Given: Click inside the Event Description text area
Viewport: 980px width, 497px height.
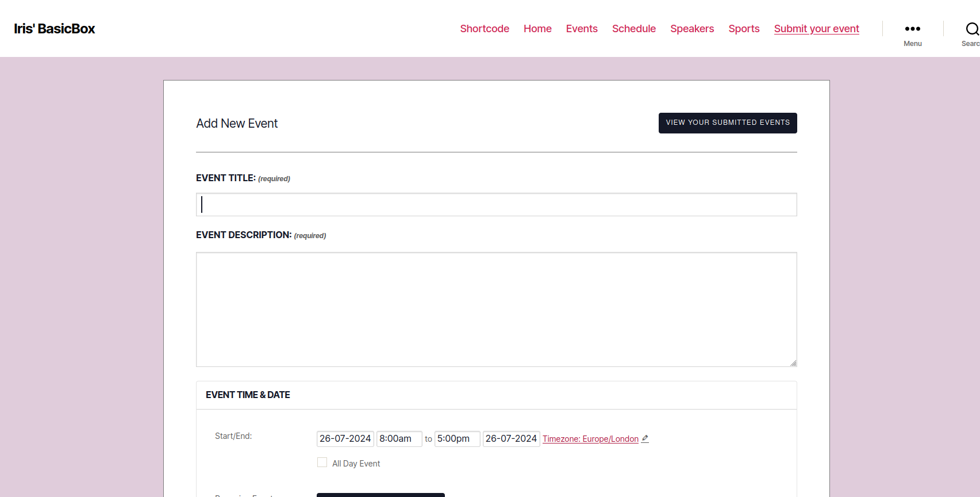Looking at the screenshot, I should [496, 309].
